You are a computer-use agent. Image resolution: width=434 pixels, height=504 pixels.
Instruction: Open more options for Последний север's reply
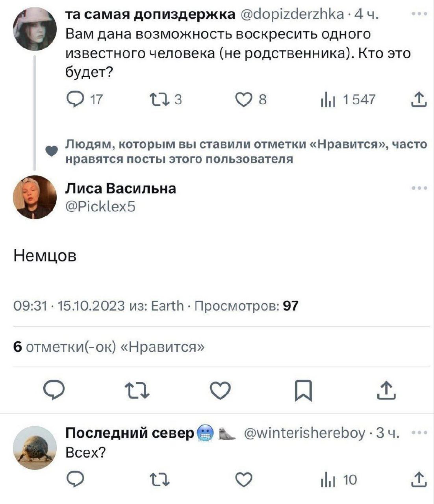419,433
